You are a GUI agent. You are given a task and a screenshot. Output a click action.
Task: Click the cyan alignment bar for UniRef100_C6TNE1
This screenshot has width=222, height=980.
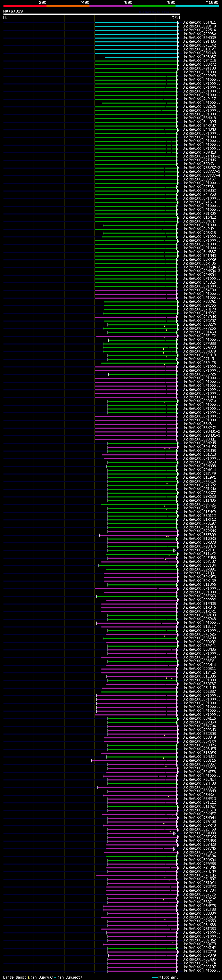[137, 23]
